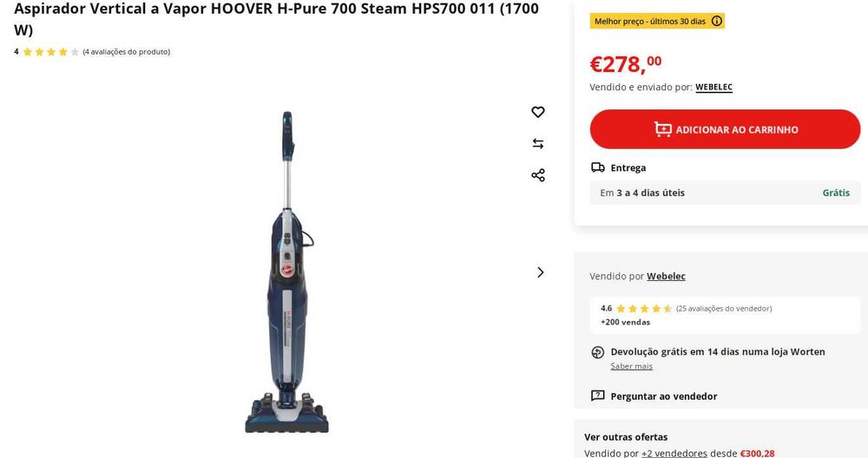Screen dimensions: 868x458
Task: Open the 4 avaliações do produto reviews
Action: (126, 52)
